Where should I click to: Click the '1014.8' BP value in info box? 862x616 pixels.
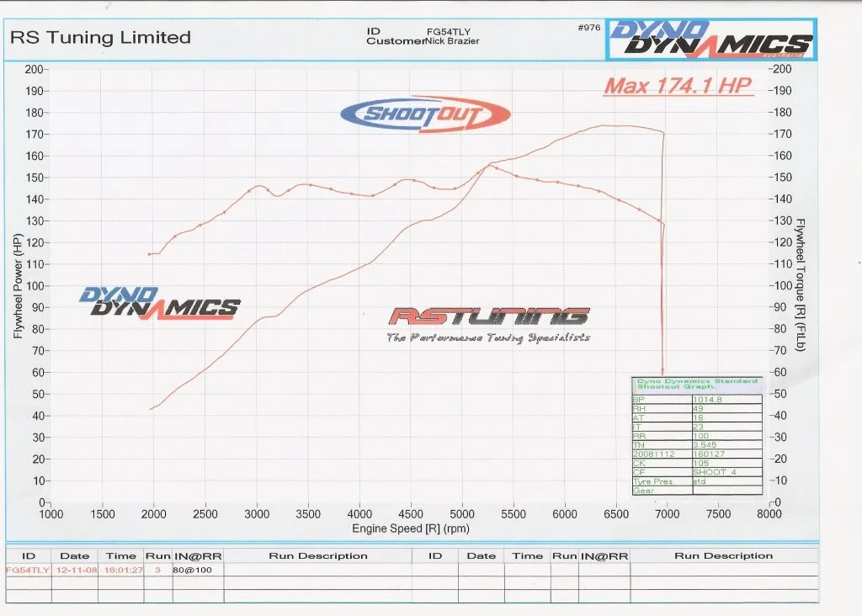707,400
